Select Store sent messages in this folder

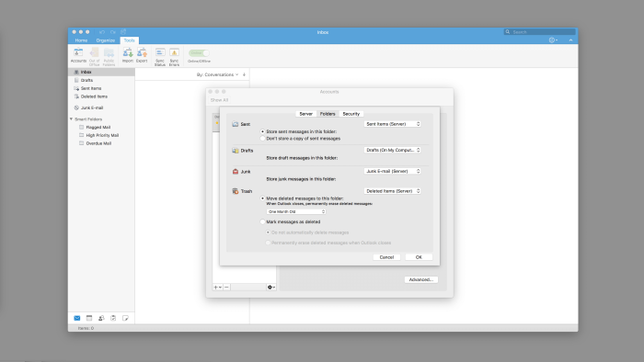pos(262,131)
